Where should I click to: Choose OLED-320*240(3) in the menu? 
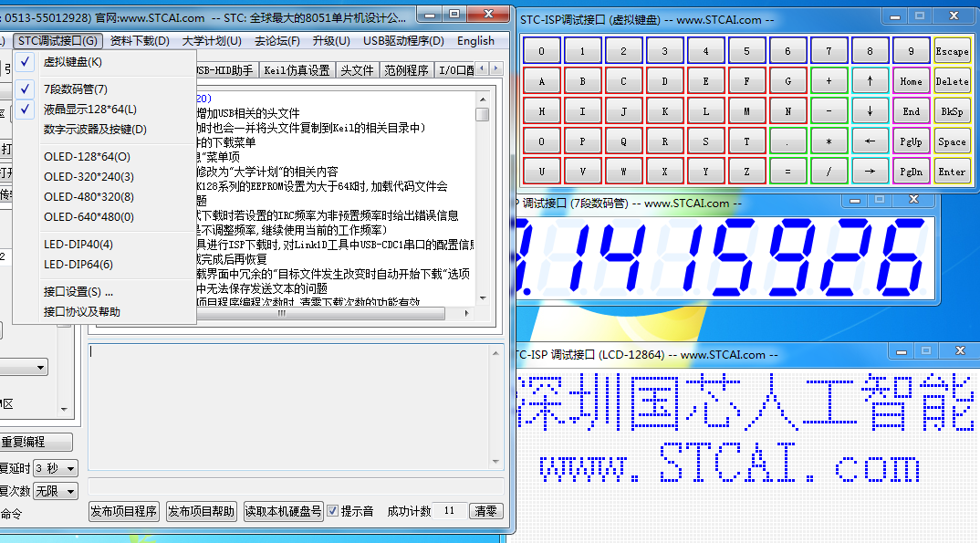point(104,177)
